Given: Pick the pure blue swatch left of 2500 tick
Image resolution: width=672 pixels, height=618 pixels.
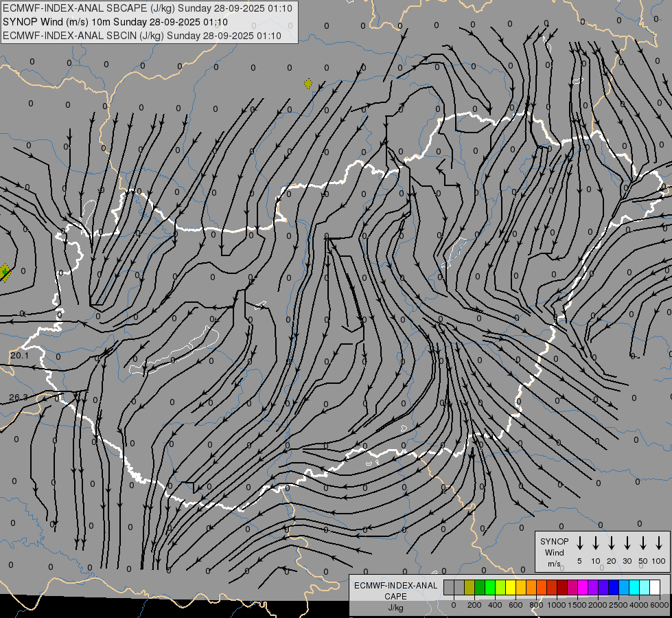Looking at the screenshot, I should 614,587.
